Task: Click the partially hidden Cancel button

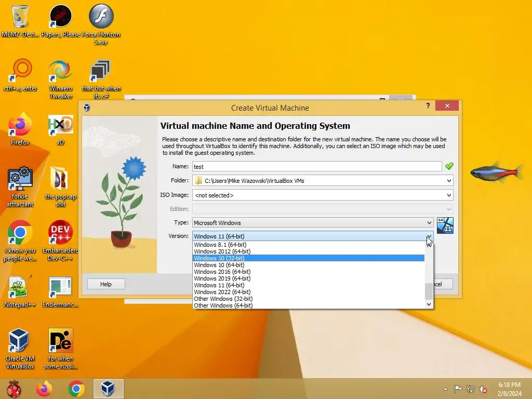Action: pos(443,284)
